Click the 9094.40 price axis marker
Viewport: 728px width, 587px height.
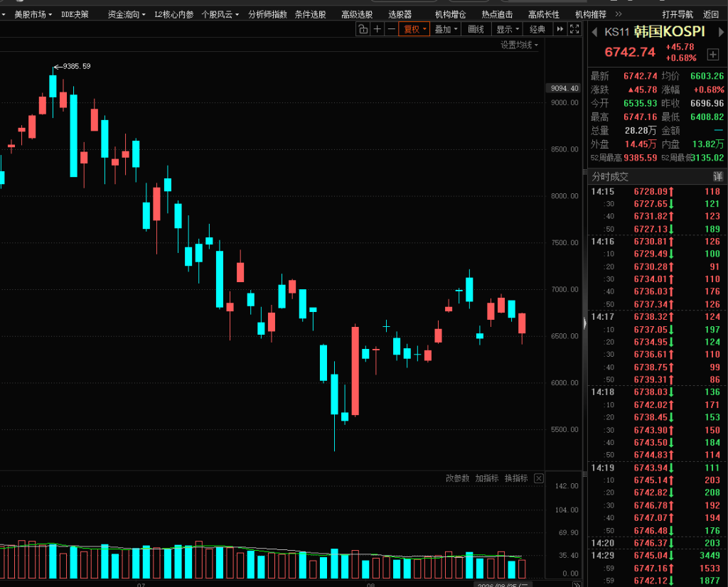(x=564, y=88)
